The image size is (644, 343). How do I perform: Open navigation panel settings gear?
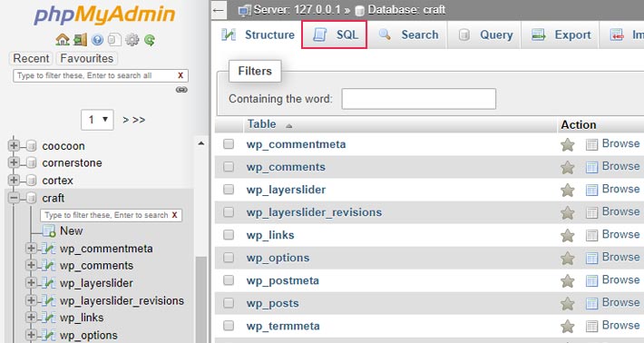(132, 40)
